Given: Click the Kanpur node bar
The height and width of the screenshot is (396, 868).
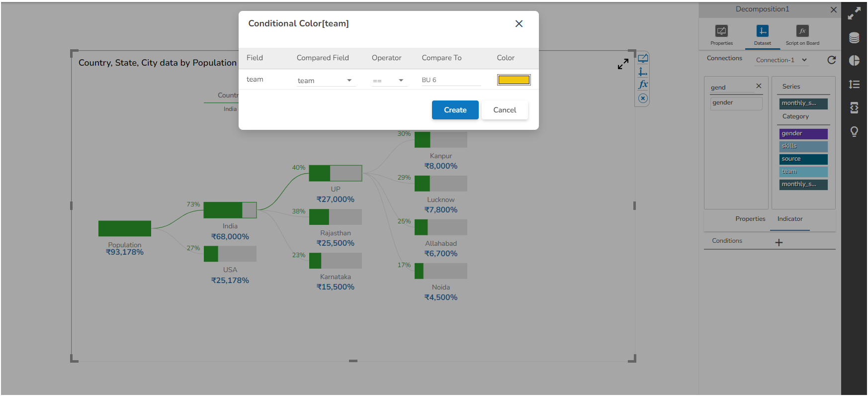Looking at the screenshot, I should coord(441,140).
